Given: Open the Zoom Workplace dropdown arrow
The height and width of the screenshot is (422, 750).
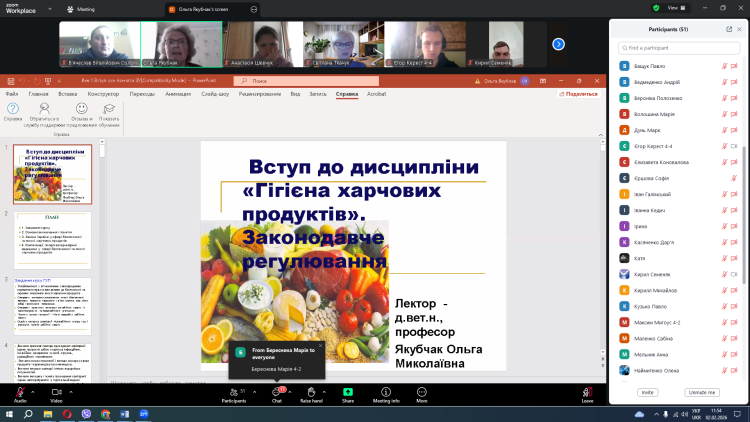Looking at the screenshot, I should pos(50,9).
